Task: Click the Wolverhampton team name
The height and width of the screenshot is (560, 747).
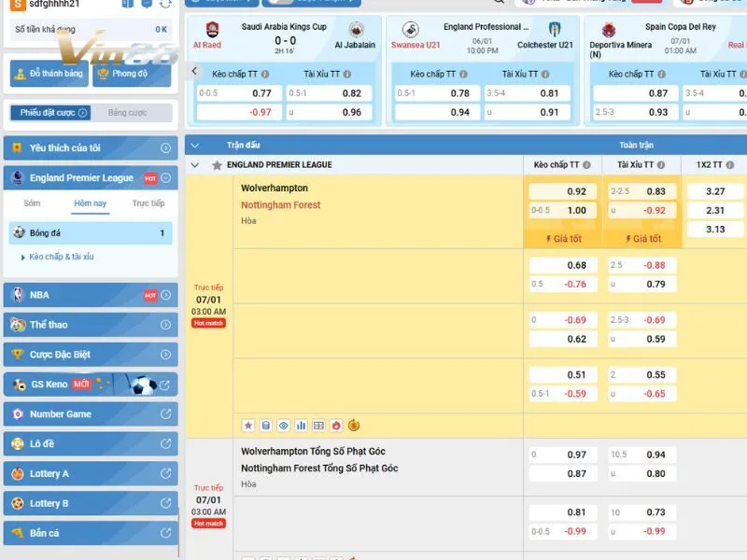Action: pos(275,189)
